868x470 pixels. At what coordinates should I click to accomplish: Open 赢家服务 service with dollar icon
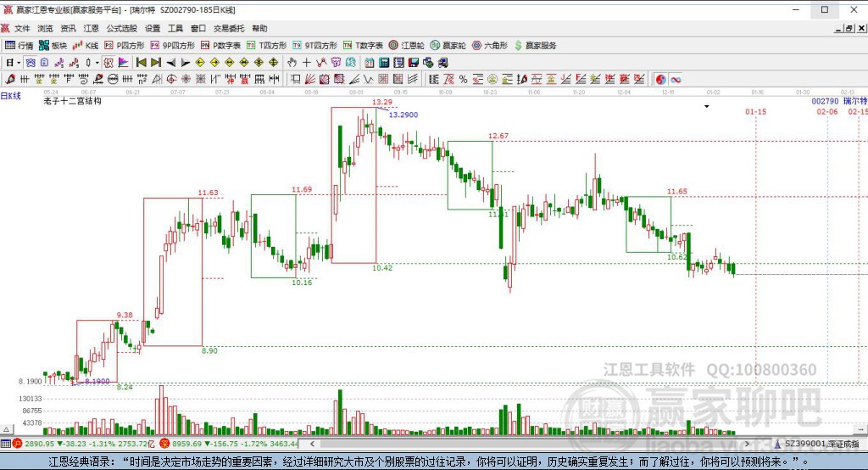point(536,46)
